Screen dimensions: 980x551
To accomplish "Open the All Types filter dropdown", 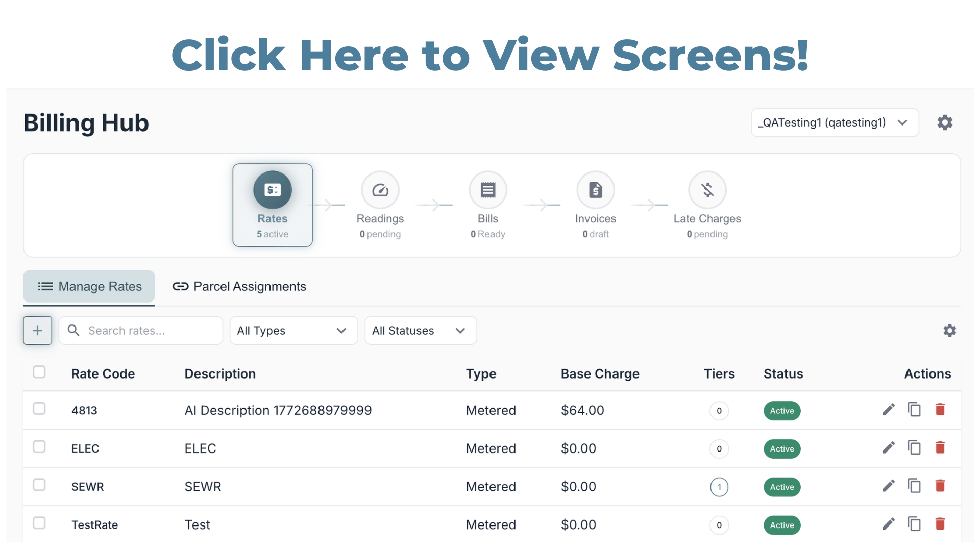I will coord(293,331).
